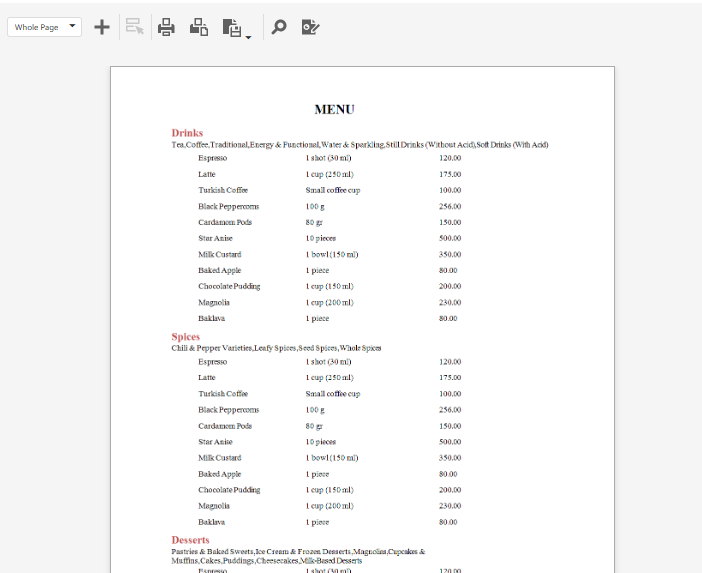This screenshot has height=573, width=702.
Task: Select the first Turkish Coffee row
Action: [330, 190]
